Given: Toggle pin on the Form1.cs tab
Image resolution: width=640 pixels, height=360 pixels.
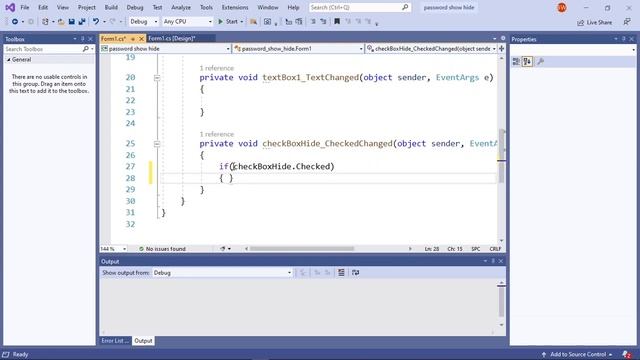Looking at the screenshot, I should coord(133,39).
